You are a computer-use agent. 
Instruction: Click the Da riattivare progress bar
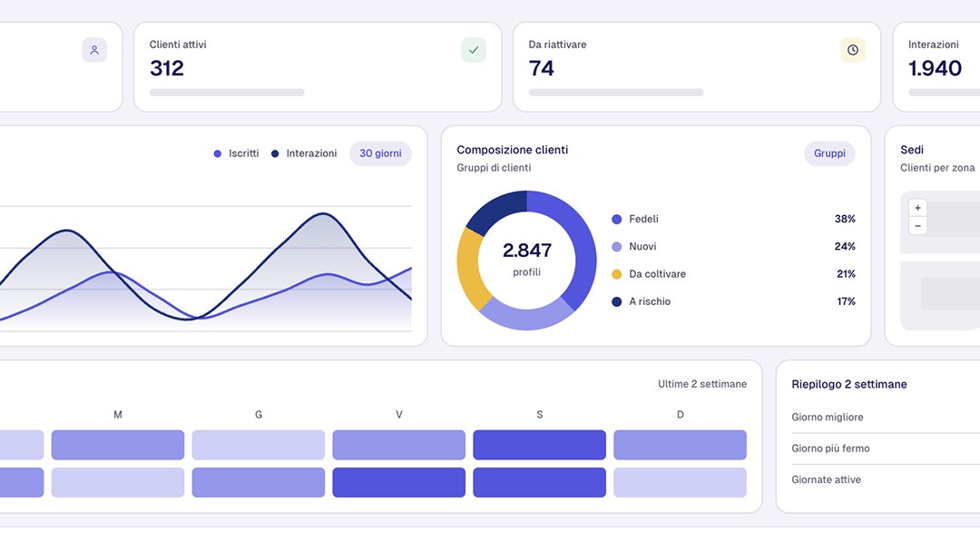[x=615, y=93]
